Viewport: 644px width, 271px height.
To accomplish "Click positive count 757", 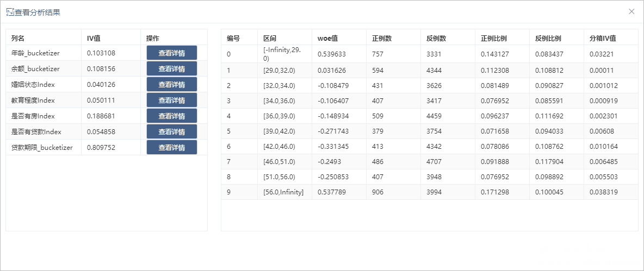I will click(x=378, y=54).
